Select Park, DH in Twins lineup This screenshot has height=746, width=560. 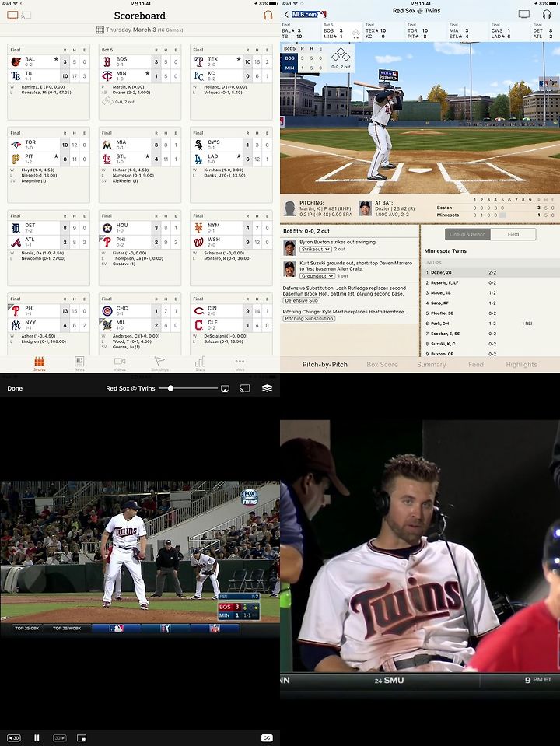(x=490, y=324)
